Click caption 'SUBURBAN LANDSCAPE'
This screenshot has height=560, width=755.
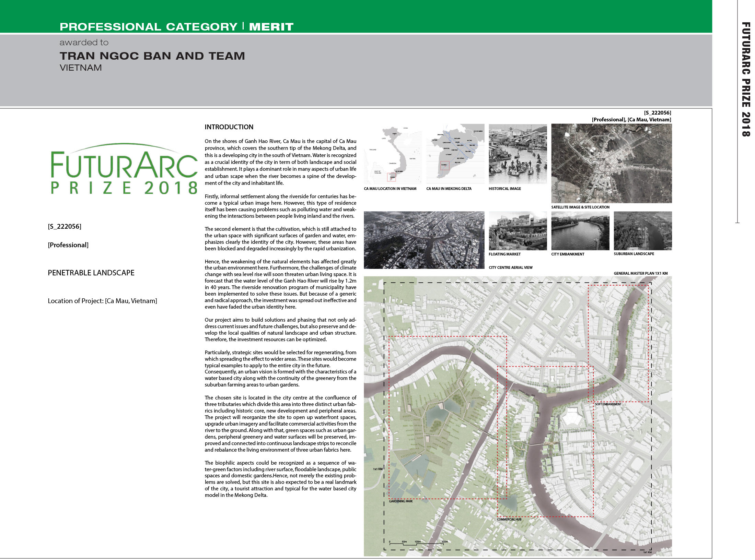pyautogui.click(x=634, y=254)
